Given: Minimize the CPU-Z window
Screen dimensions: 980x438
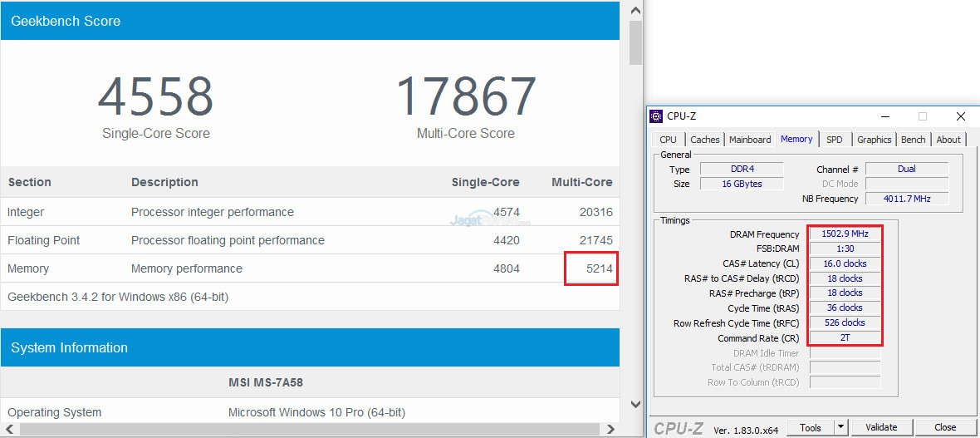Looking at the screenshot, I should coord(885,116).
